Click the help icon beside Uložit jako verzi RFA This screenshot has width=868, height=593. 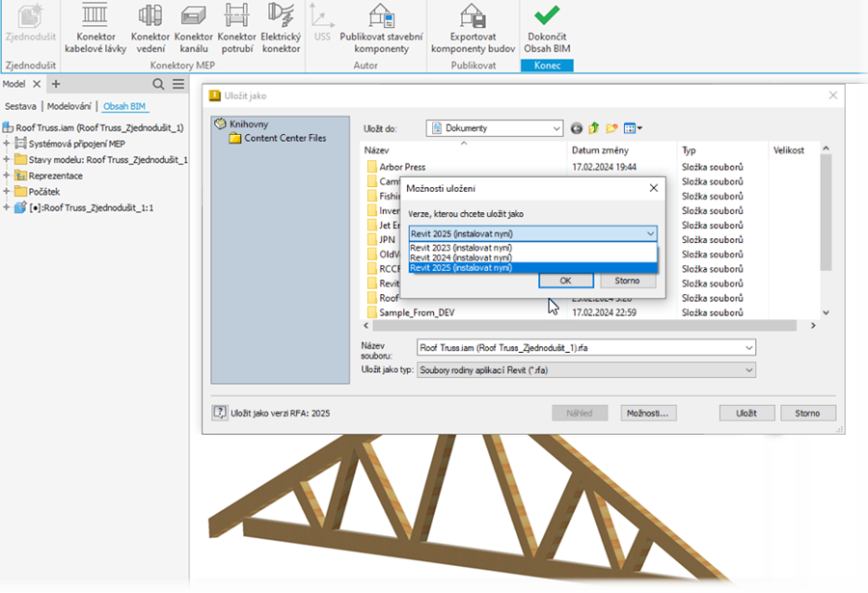(220, 413)
